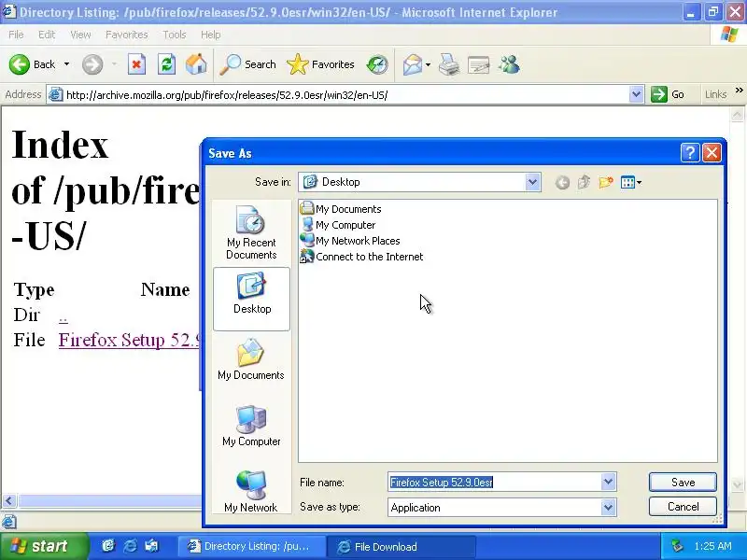This screenshot has width=747, height=560.
Task: Open the Back history dropdown arrow
Action: click(x=66, y=64)
